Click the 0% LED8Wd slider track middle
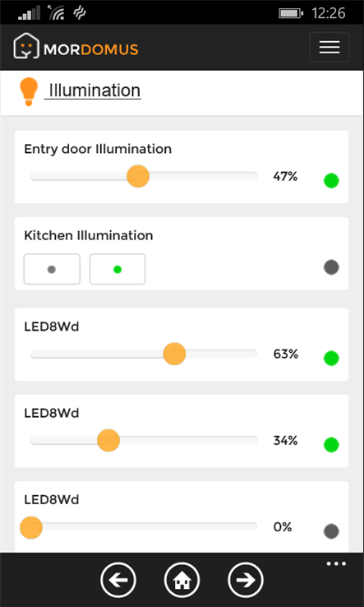The height and width of the screenshot is (607, 364). (144, 527)
